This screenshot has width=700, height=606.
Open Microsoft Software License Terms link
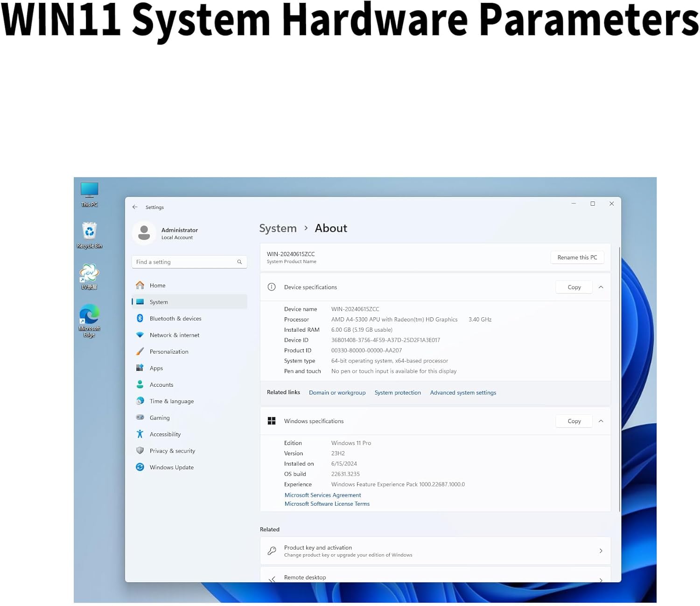(x=327, y=504)
